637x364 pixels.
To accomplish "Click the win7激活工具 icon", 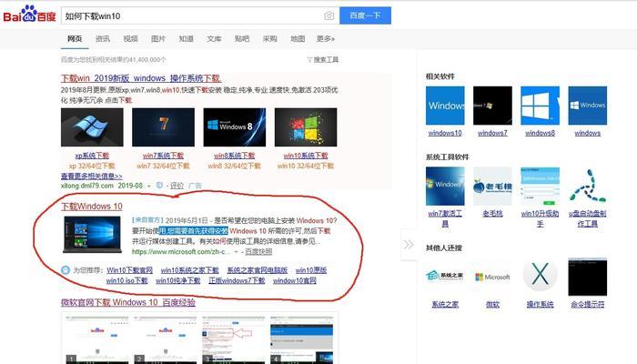I will 445,186.
